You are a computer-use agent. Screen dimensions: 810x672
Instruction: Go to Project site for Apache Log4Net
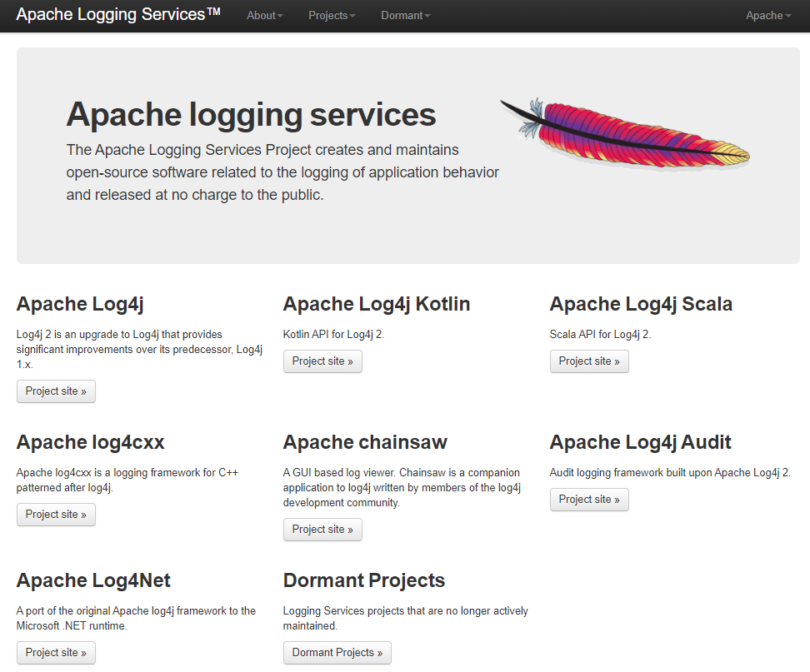tap(56, 653)
